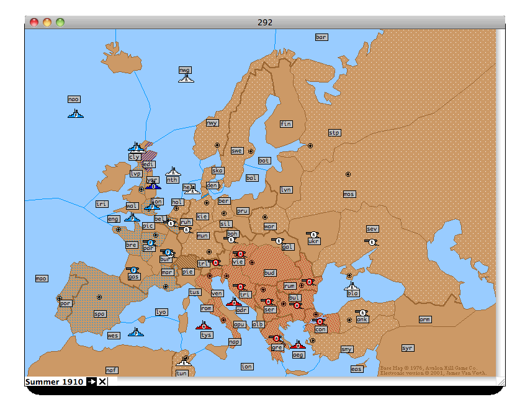Click the blue French fleet at wes
This screenshot has height=420, width=530.
pos(136,332)
